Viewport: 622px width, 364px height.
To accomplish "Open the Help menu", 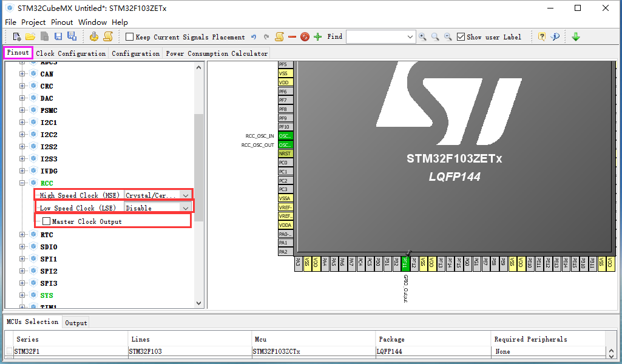I will click(120, 22).
